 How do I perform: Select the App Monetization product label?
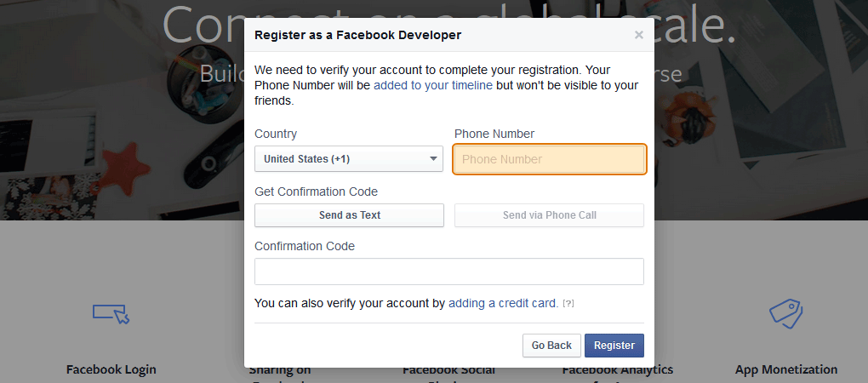785,369
